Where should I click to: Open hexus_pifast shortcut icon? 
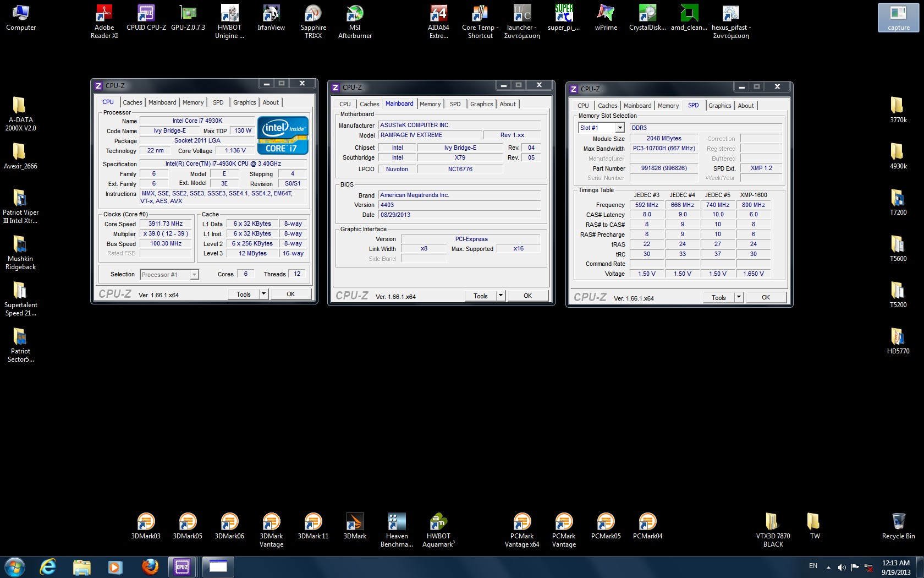pos(731,21)
